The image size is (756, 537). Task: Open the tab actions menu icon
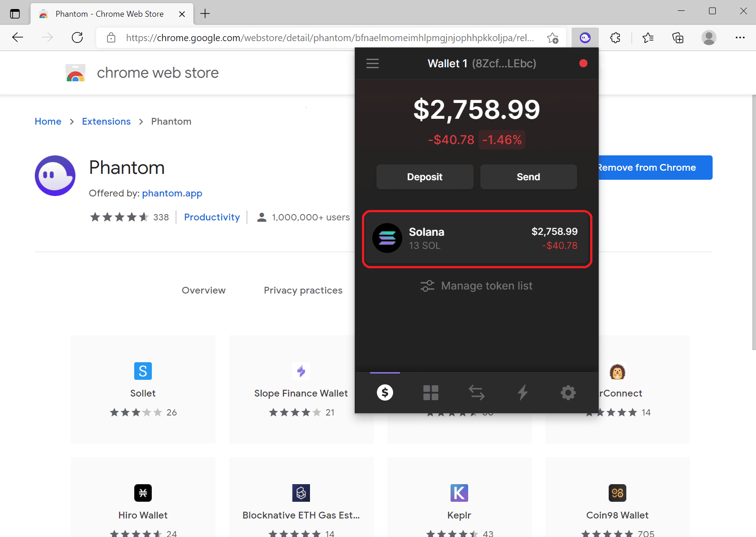(x=15, y=14)
